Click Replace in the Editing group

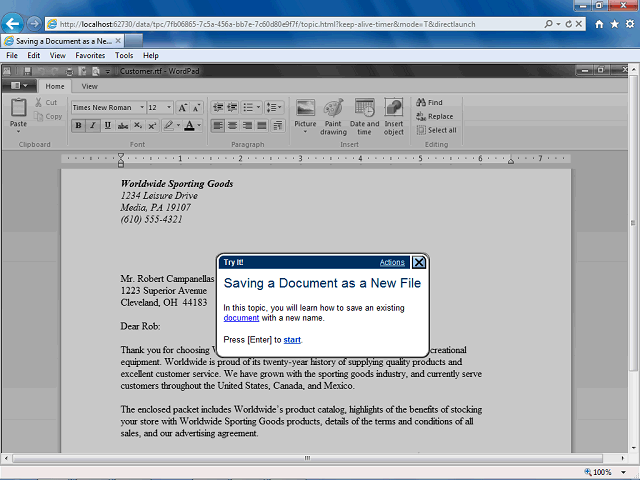click(x=435, y=116)
